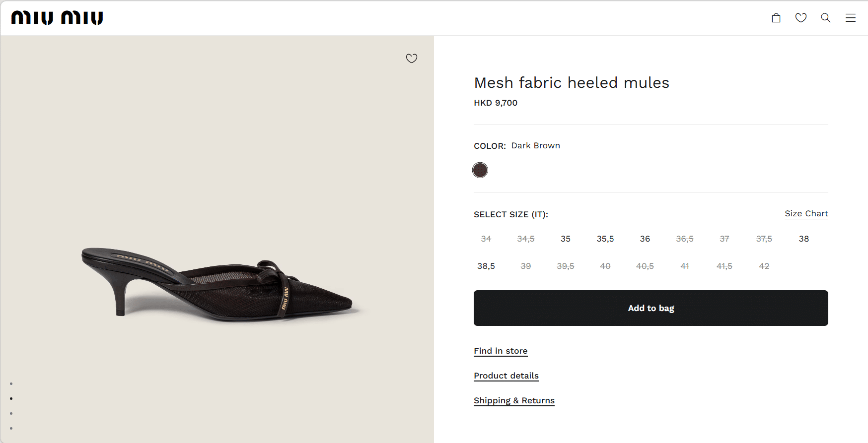868x443 pixels.
Task: Click the Add to bag button
Action: (x=651, y=308)
